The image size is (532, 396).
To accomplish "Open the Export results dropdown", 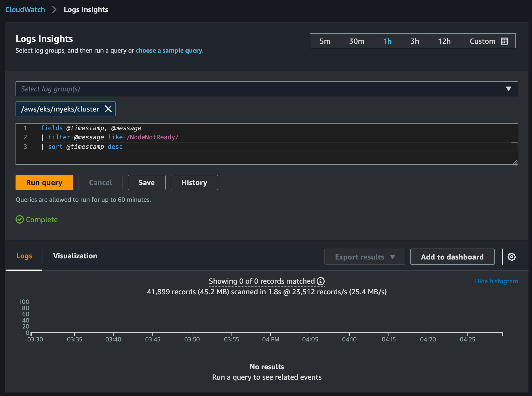I will [x=365, y=257].
